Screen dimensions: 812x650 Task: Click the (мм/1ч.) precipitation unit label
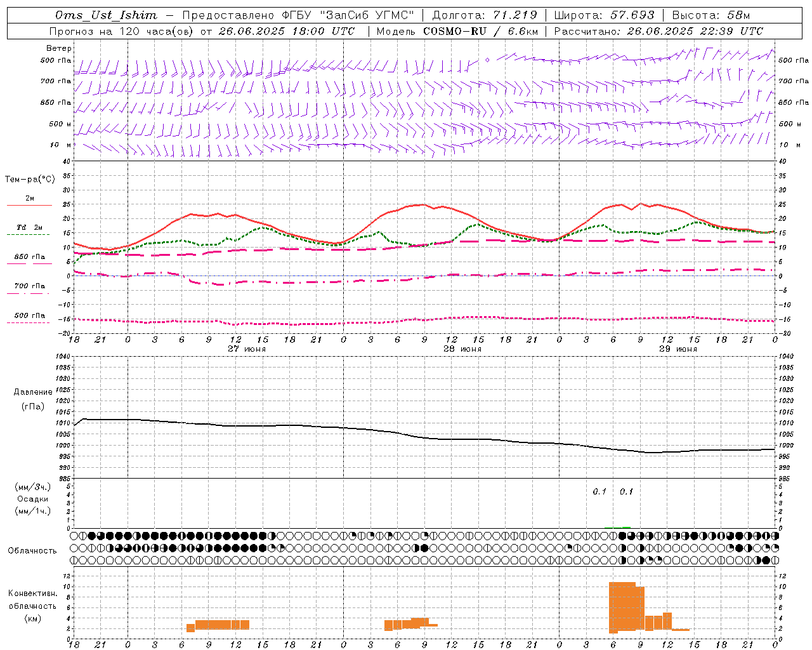(x=33, y=511)
